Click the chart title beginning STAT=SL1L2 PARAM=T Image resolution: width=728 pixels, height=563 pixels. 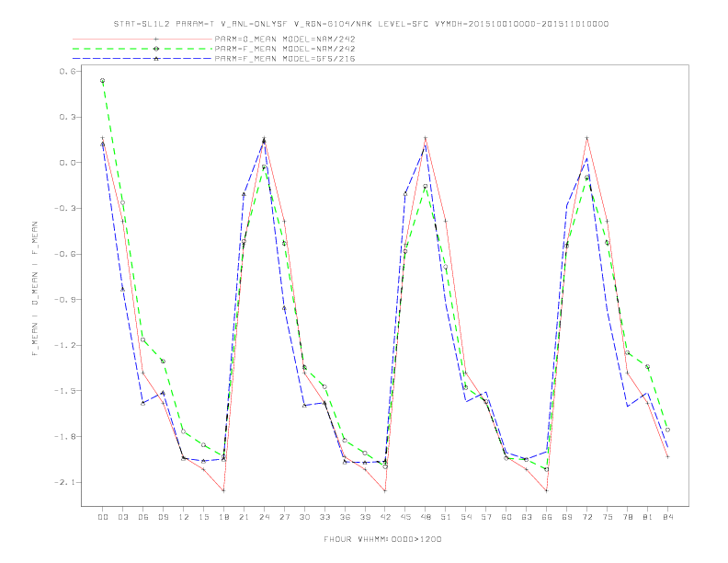coord(360,24)
